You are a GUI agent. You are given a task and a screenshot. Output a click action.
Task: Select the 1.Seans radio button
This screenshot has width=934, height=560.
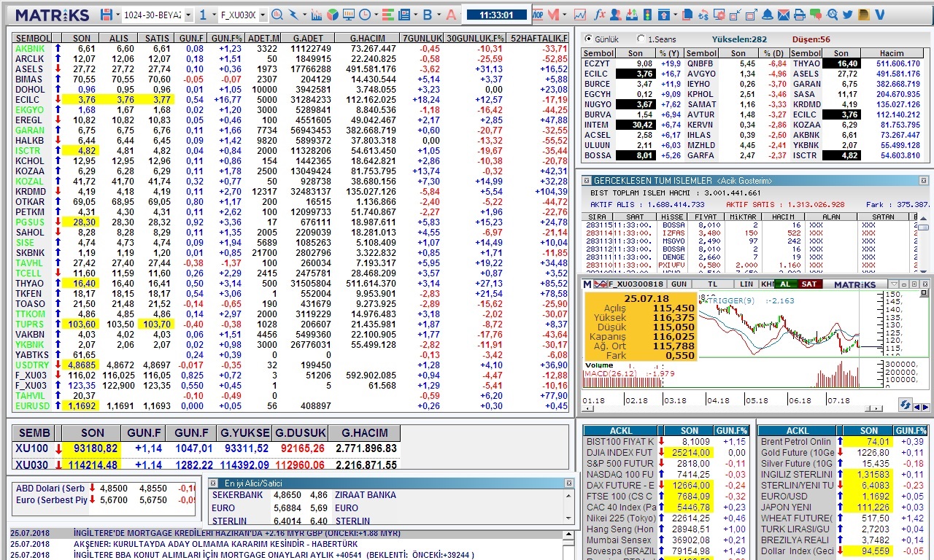click(x=641, y=39)
